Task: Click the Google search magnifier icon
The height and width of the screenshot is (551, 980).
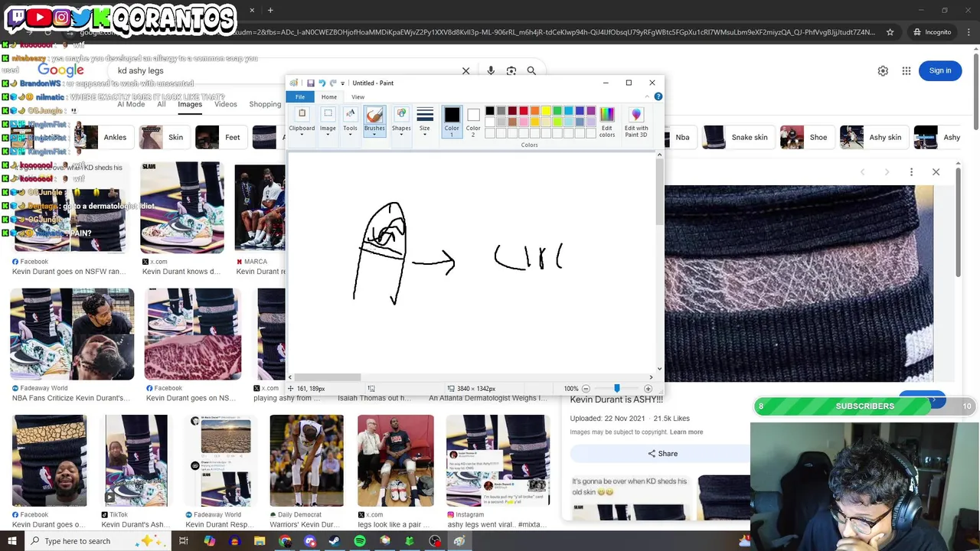Action: [x=531, y=70]
